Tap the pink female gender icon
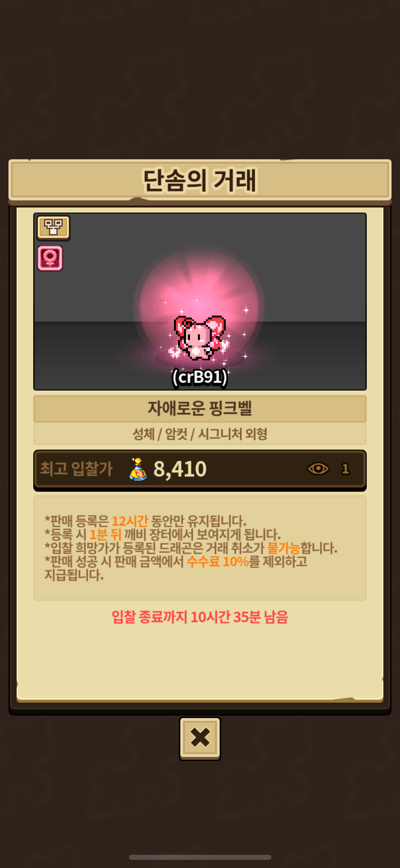 click(x=50, y=258)
